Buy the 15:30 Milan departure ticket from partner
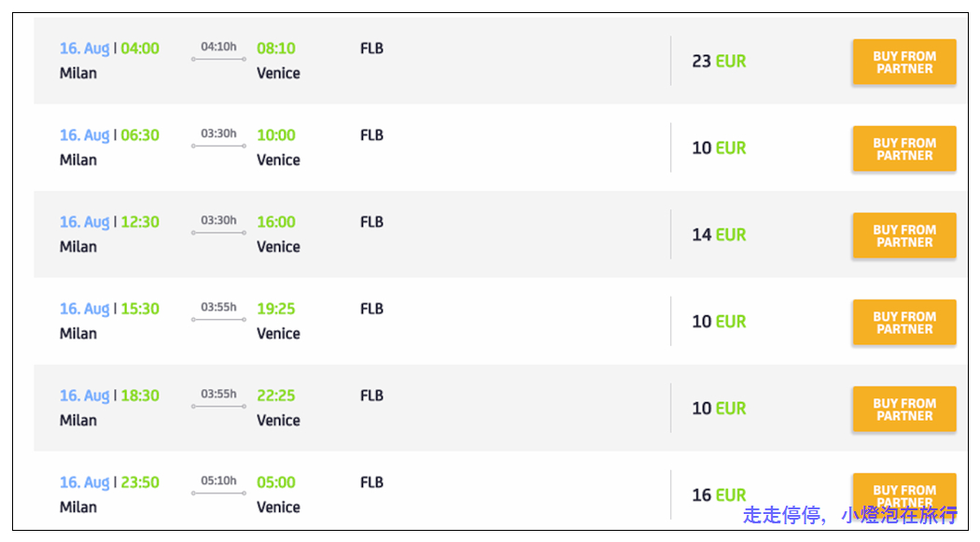Screen dimensions: 980x542 pyautogui.click(x=904, y=322)
